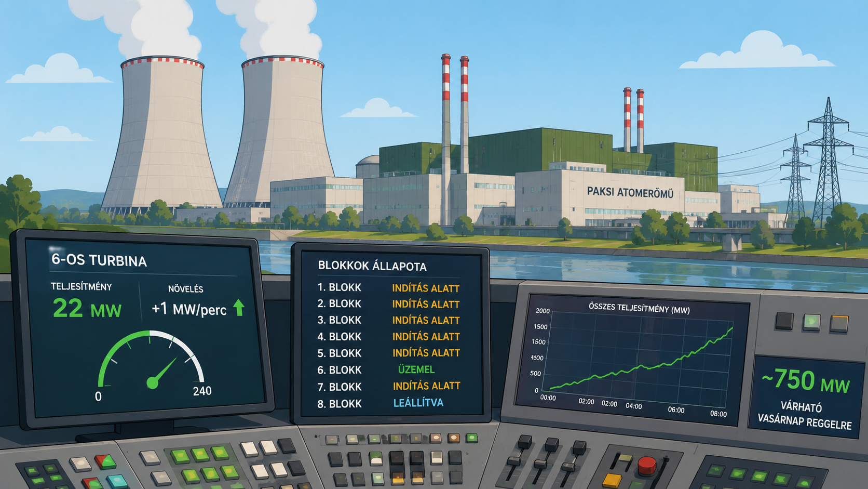868x489 pixels.
Task: Click 'INDÍTÁS ALATT' status of 2. BLOKK
Action: click(426, 304)
